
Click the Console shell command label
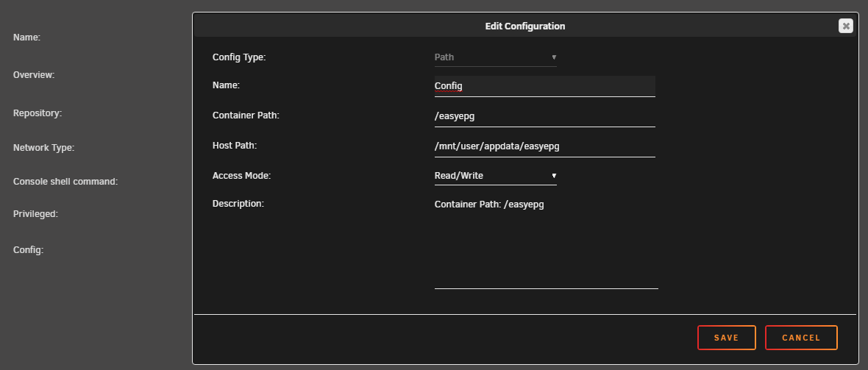coord(65,181)
